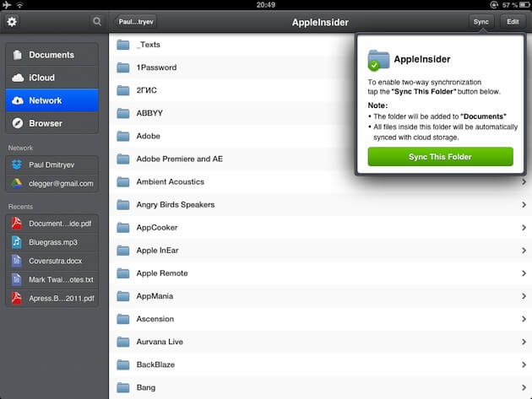Click the 20:49 clock in status bar
The width and height of the screenshot is (532, 399).
click(x=266, y=5)
